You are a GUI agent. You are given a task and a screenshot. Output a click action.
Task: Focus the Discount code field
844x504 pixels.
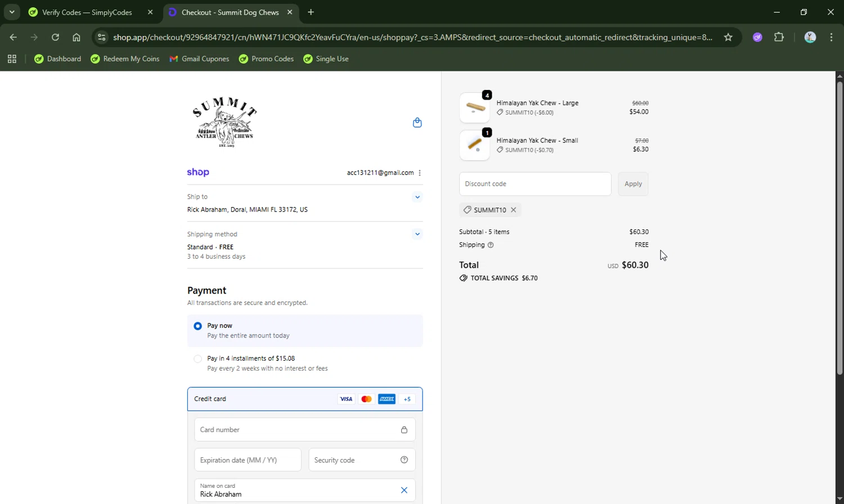(535, 184)
